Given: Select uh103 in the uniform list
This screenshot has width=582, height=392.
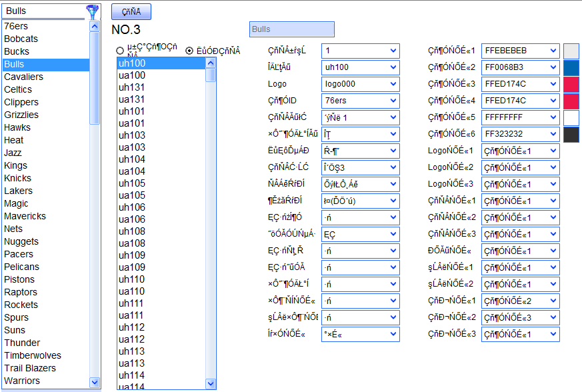Looking at the screenshot, I should (161, 135).
